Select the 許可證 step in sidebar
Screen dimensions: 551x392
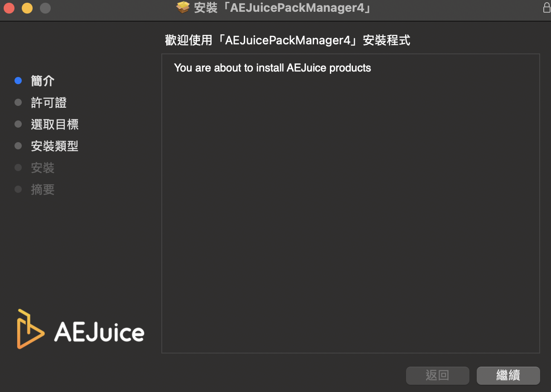pos(48,103)
